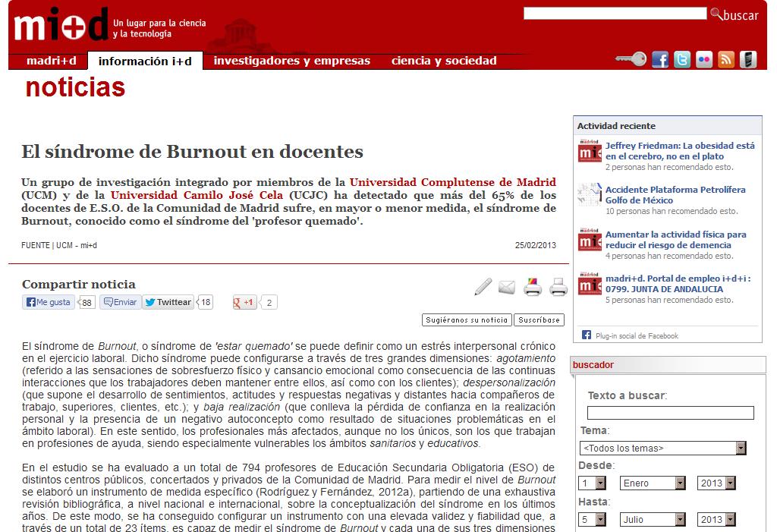Click headline El síndrome de Burnout en docentes
The width and height of the screenshot is (777, 532).
click(x=192, y=152)
